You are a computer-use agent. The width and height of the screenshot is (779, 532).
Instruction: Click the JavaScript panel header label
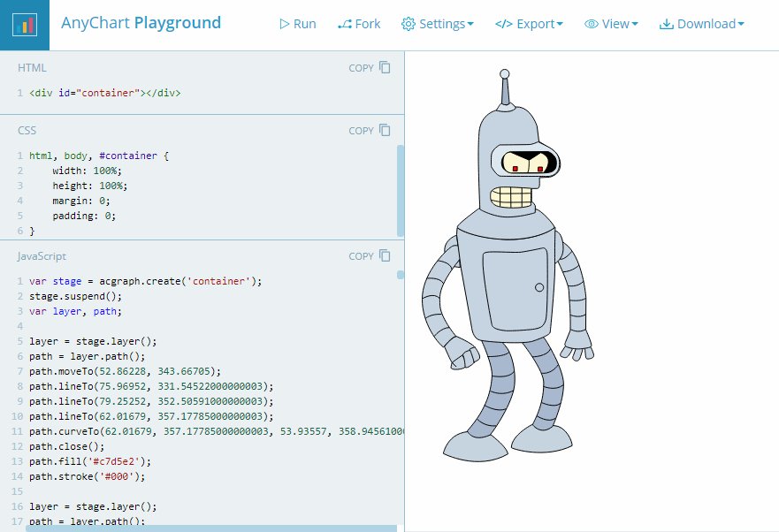(42, 256)
